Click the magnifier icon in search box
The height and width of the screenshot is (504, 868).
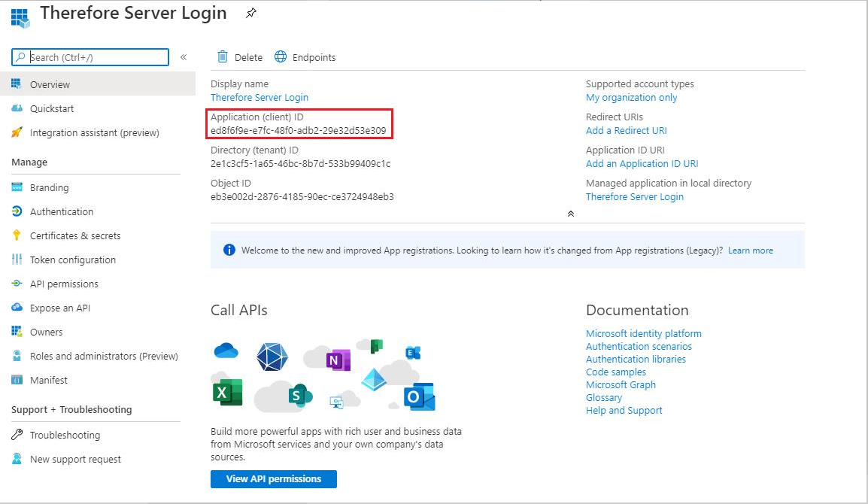[20, 57]
